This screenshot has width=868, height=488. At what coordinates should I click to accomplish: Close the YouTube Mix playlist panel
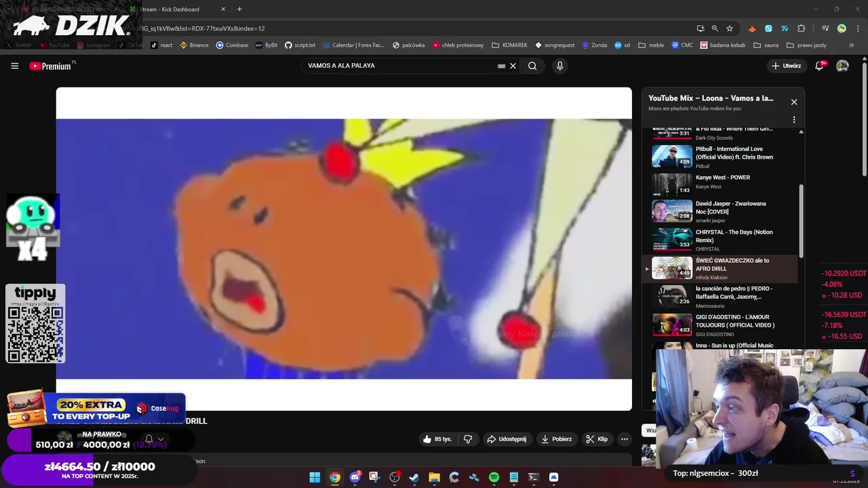point(794,102)
